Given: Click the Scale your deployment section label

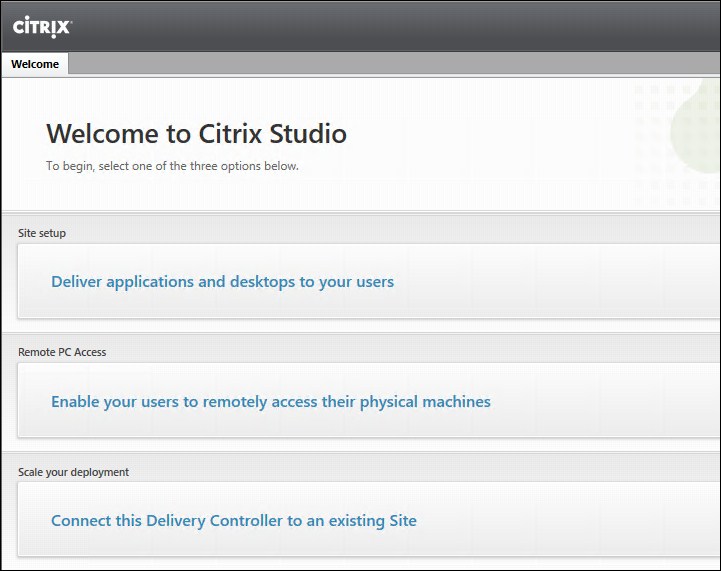Looking at the screenshot, I should [x=74, y=472].
